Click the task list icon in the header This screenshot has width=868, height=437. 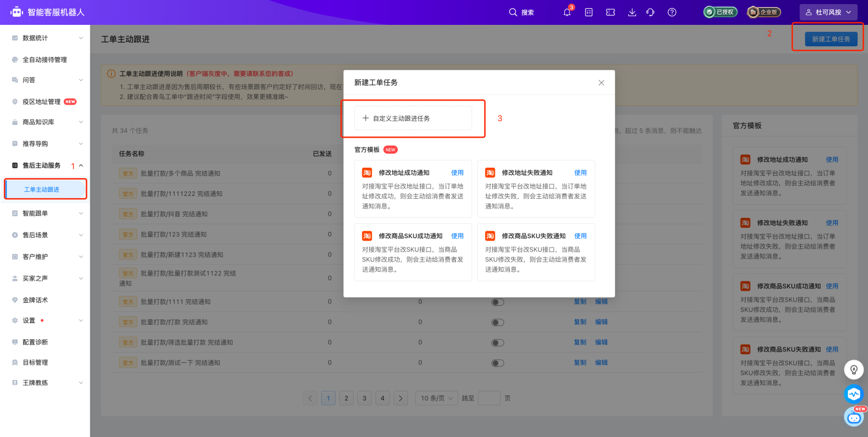589,12
